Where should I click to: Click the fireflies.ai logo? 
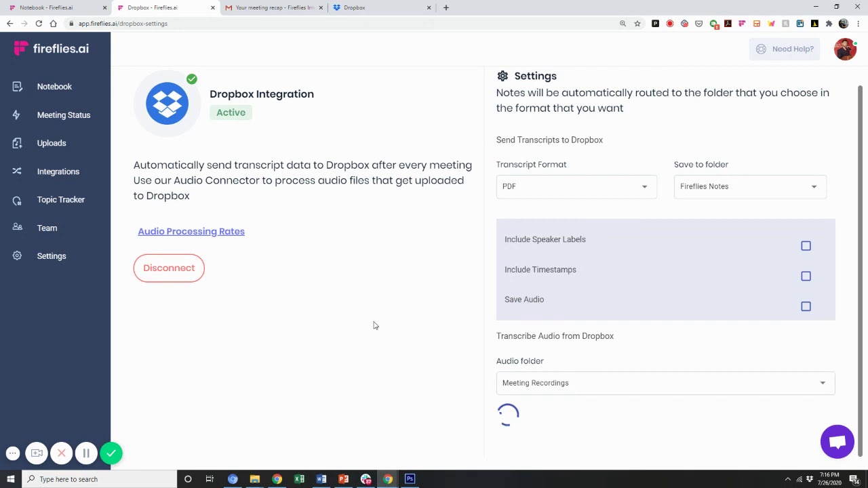point(52,49)
